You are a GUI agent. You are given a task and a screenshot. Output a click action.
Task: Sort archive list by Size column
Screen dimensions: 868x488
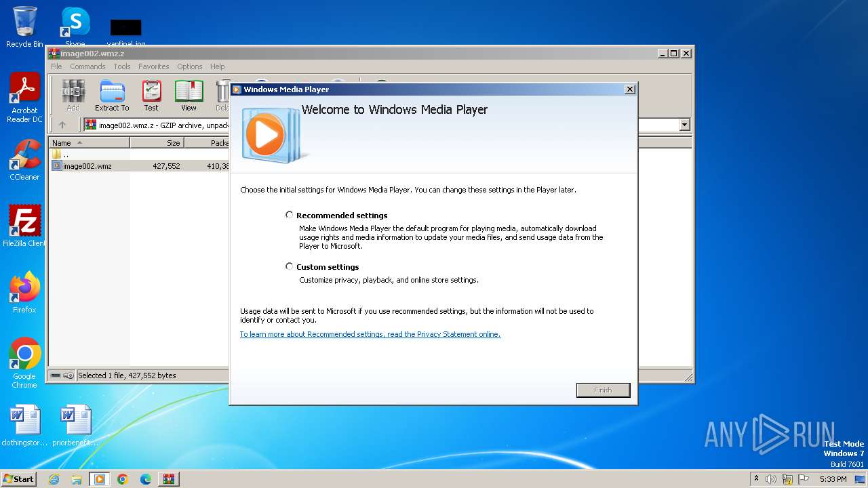pyautogui.click(x=157, y=143)
